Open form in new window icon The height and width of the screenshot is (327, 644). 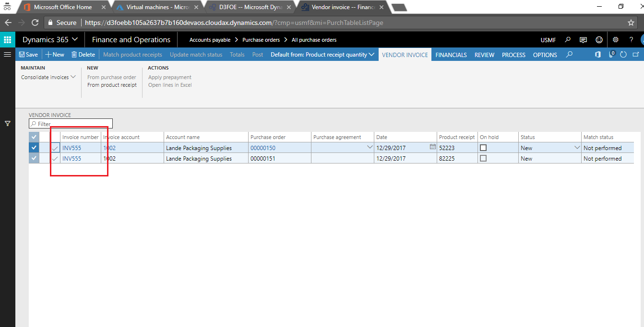click(x=636, y=55)
